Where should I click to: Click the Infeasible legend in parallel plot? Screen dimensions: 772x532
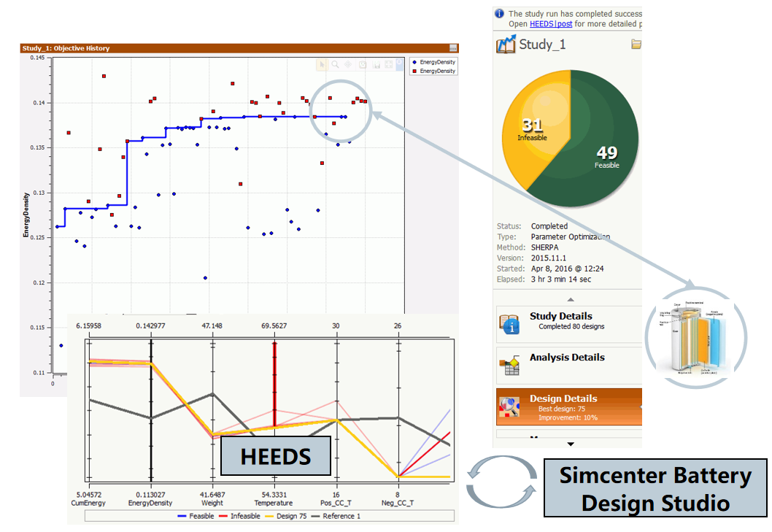click(239, 516)
